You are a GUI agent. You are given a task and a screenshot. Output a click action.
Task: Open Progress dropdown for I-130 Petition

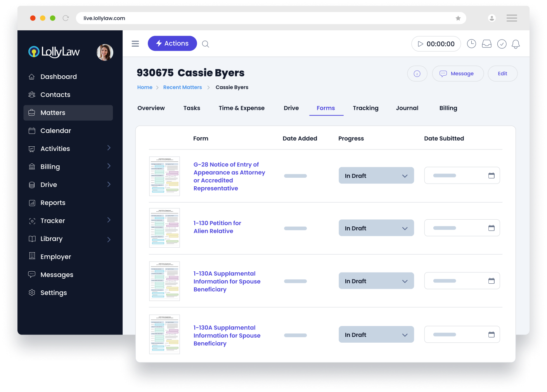[376, 228]
